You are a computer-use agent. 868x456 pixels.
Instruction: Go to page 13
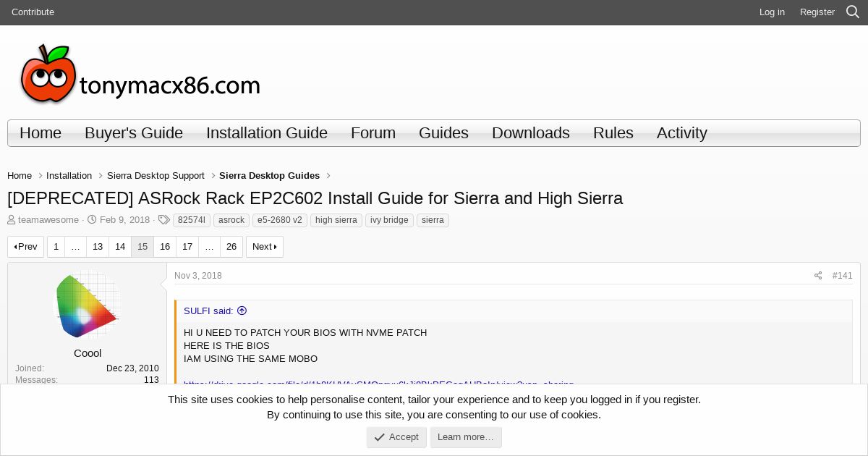(x=98, y=247)
